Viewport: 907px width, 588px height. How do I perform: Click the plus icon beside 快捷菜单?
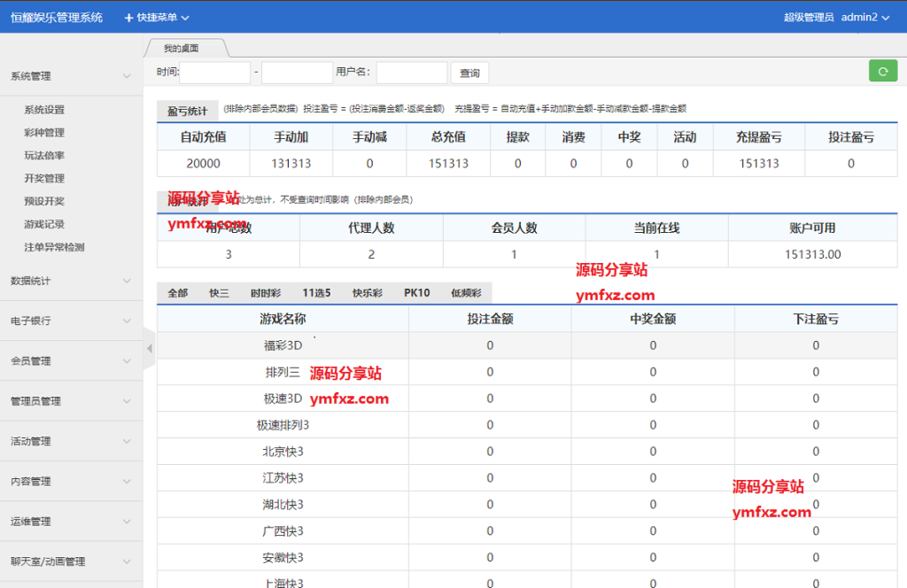tap(131, 16)
